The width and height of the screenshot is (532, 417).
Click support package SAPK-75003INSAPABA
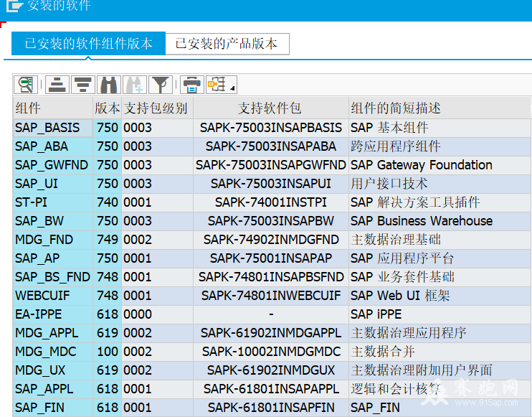pyautogui.click(x=271, y=146)
